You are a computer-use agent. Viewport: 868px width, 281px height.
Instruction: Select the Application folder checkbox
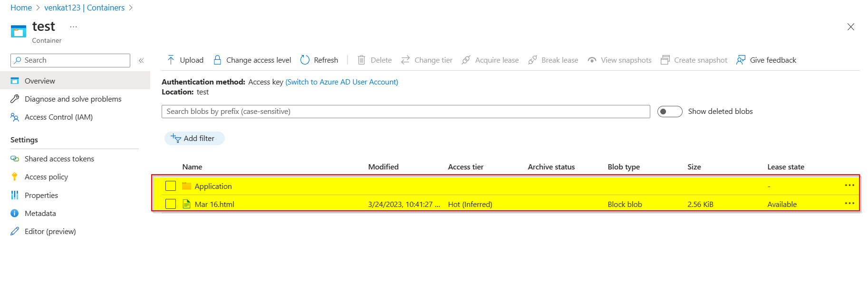point(171,186)
